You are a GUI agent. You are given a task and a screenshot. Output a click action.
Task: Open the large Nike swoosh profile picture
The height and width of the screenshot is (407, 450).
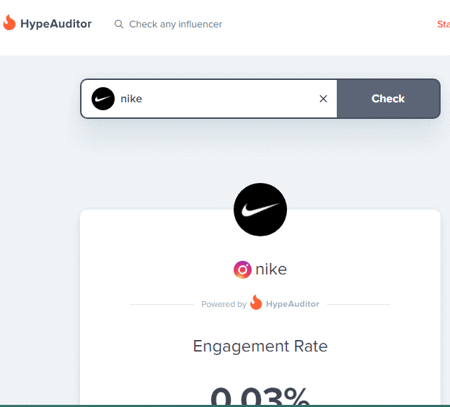[x=260, y=209]
